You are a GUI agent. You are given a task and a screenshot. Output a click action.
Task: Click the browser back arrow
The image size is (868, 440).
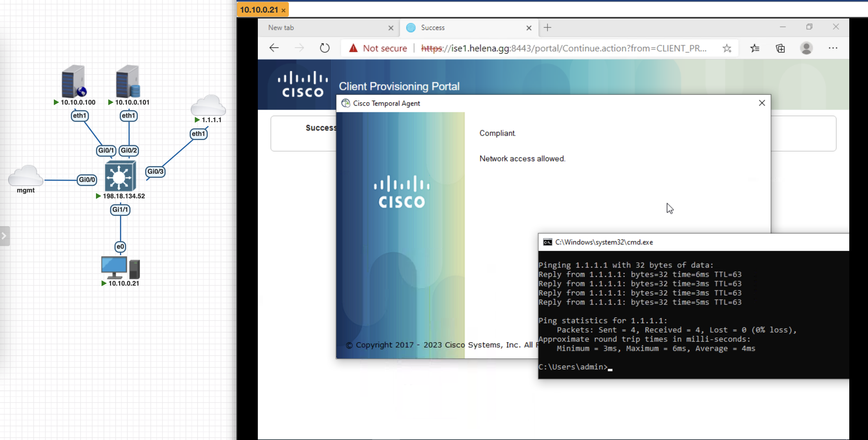tap(274, 48)
